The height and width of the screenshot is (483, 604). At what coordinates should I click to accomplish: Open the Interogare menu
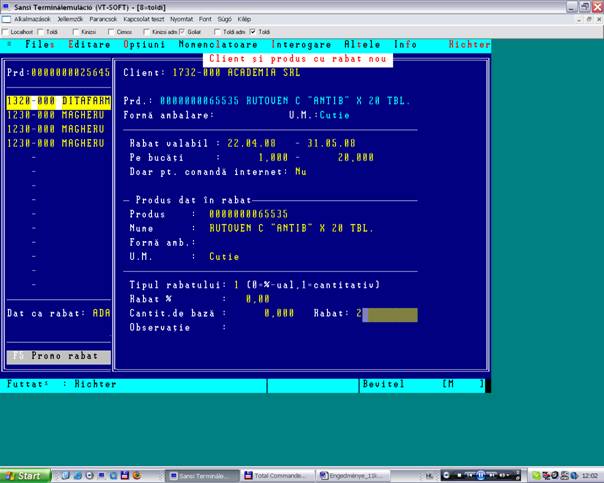(x=301, y=45)
